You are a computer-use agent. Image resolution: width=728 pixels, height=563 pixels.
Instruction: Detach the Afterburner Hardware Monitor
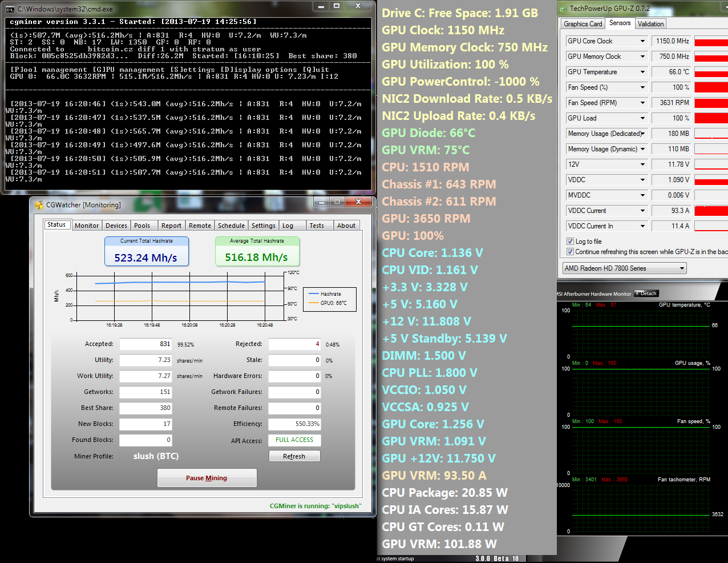coord(646,293)
